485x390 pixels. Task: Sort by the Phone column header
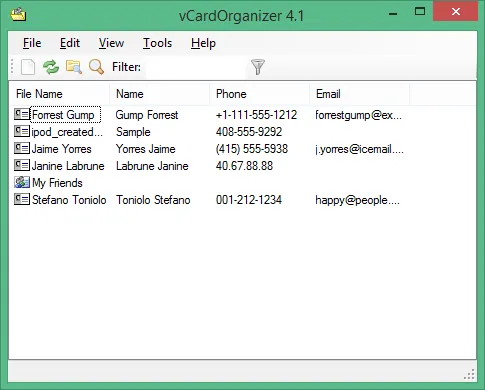(x=259, y=94)
